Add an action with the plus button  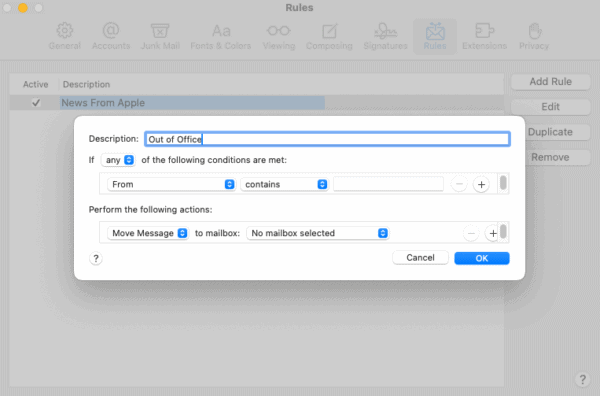[492, 233]
